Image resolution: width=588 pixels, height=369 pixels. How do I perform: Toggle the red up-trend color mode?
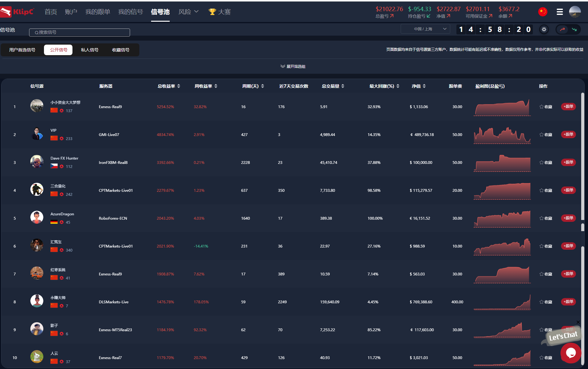[x=562, y=29]
